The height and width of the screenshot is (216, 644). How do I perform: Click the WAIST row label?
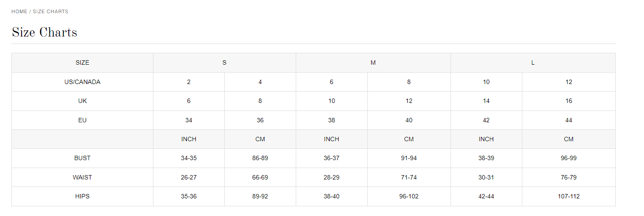(82, 177)
